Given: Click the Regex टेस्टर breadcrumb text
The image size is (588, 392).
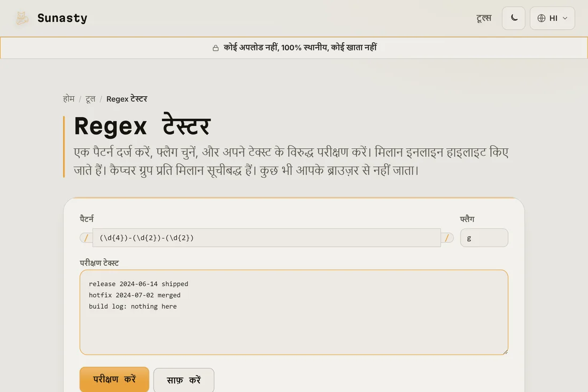Looking at the screenshot, I should 127,99.
